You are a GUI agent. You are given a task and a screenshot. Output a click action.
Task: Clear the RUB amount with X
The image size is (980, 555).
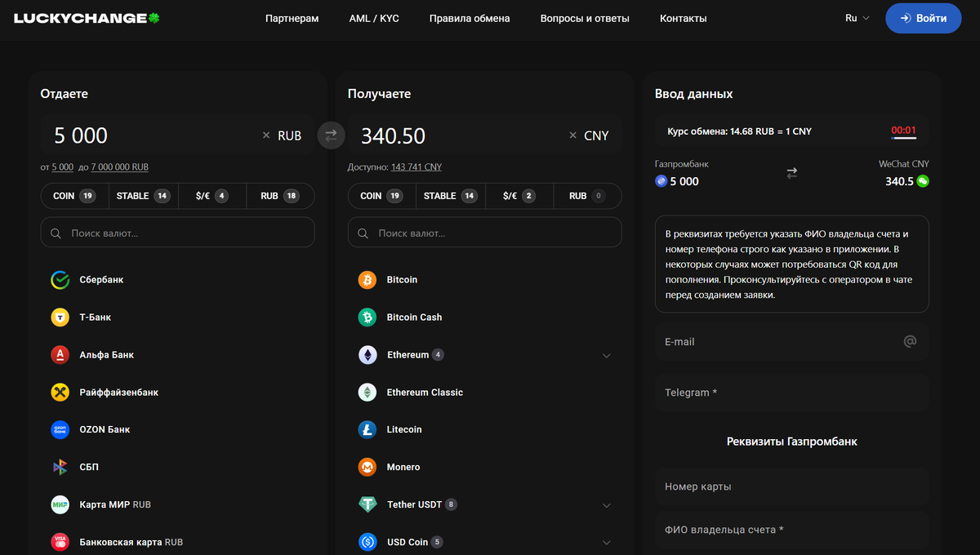coord(266,135)
